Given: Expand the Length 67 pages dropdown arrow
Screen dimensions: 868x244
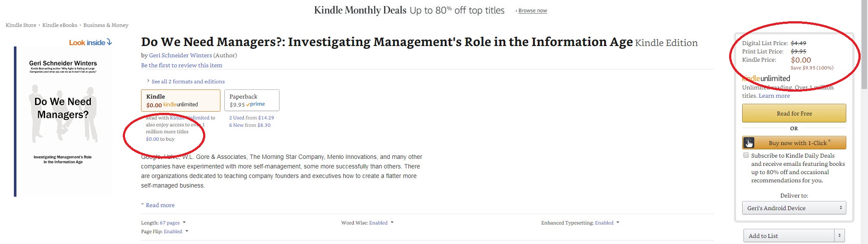Looking at the screenshot, I should click(x=184, y=222).
